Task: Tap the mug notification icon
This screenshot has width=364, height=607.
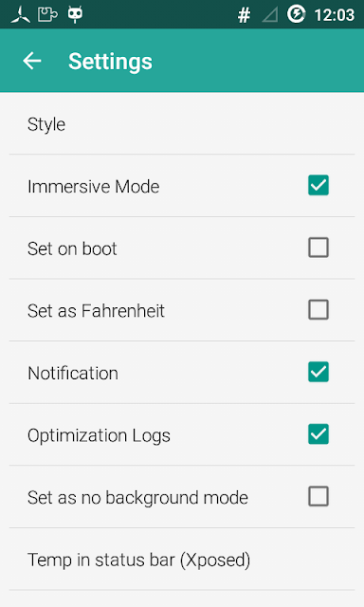Action: 47,15
